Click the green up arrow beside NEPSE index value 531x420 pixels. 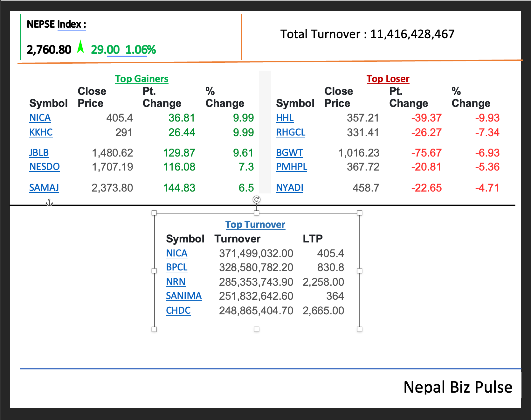[x=81, y=47]
